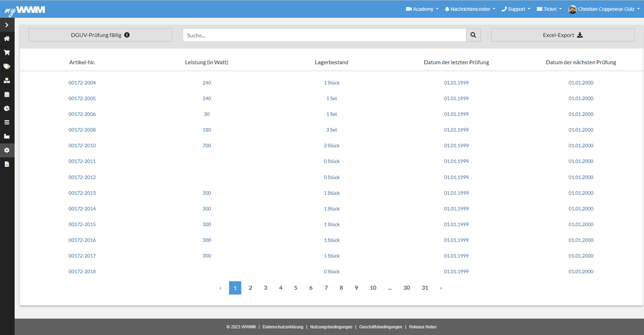
Task: Click the Leistung (in Watt) column header
Action: click(x=207, y=62)
